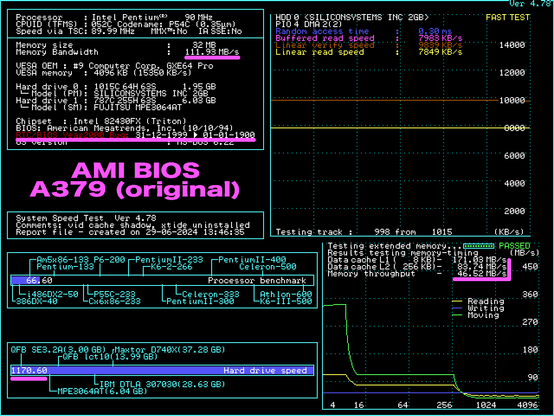Select the 'Intel Pentium 90 MHz' processor line
Viewport: 554px width, 416px height.
tap(114, 17)
